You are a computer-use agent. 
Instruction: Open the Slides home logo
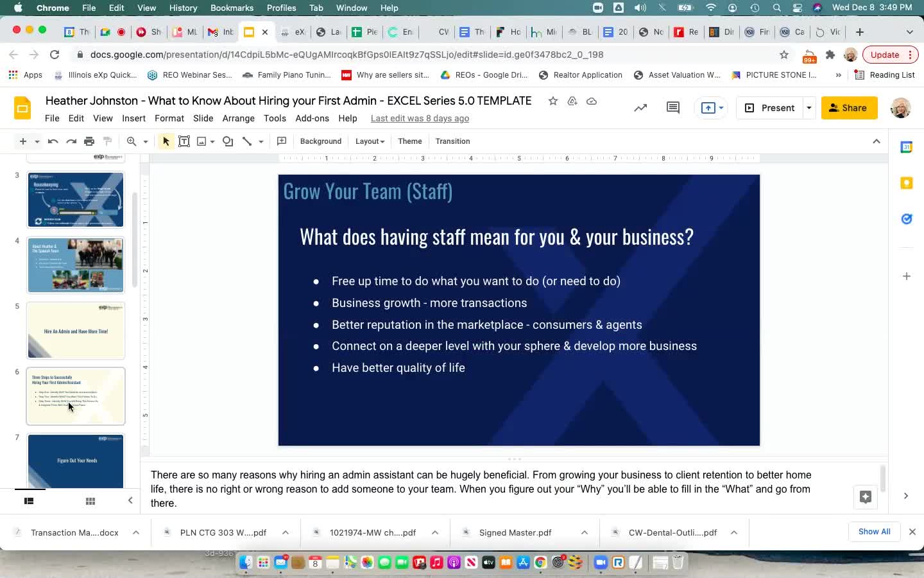tap(22, 108)
